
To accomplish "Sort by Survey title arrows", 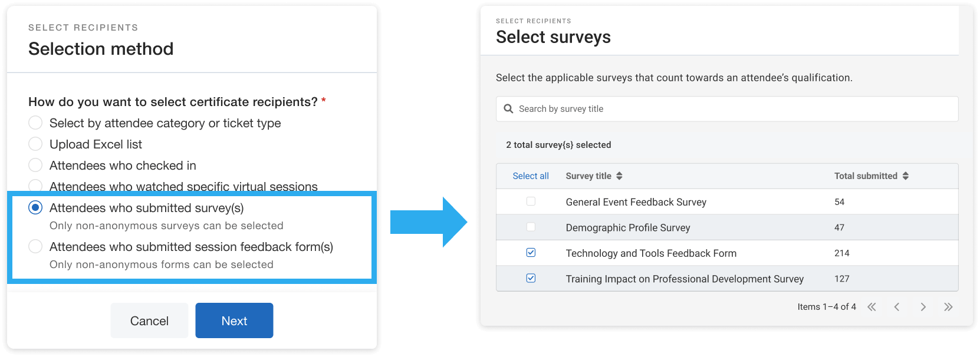I will coord(619,176).
